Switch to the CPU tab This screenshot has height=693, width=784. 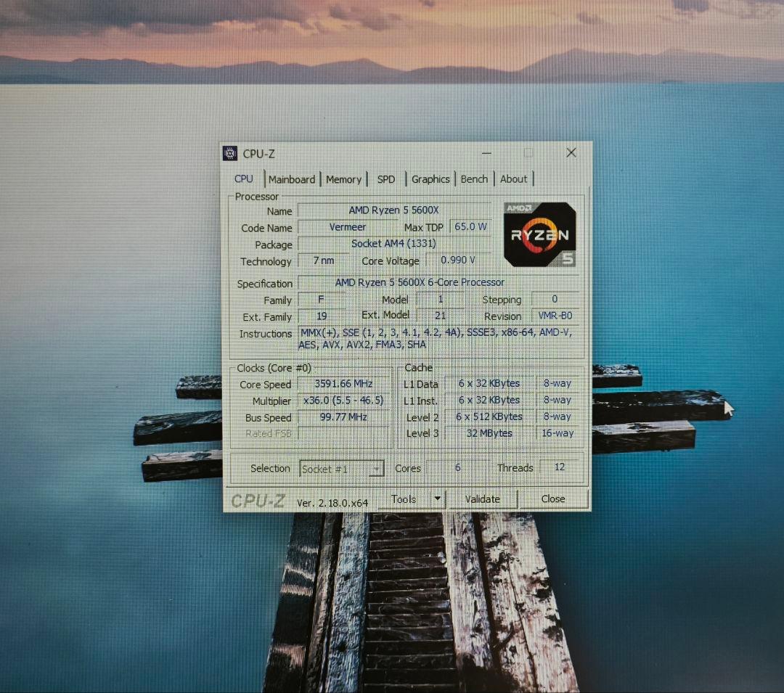coord(243,179)
